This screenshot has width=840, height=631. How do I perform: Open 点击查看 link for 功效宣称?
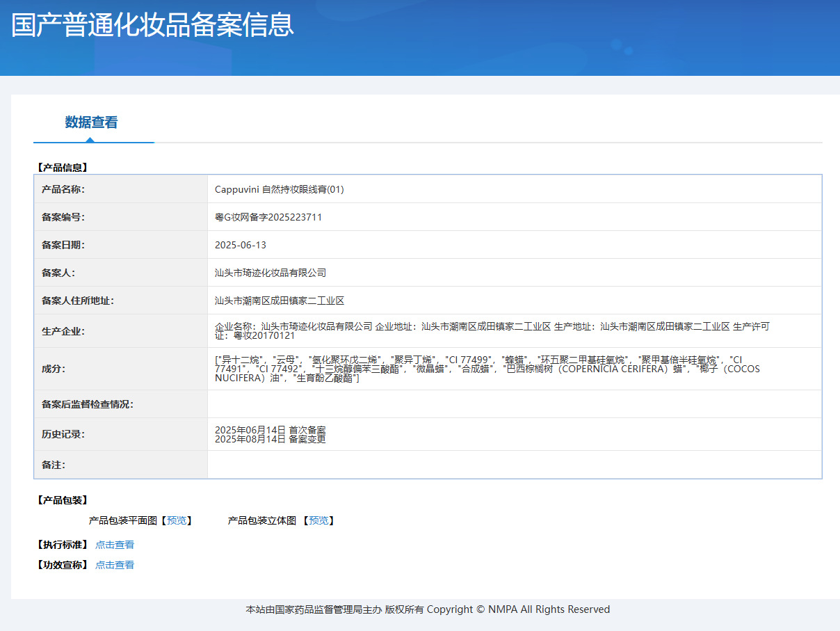point(115,565)
